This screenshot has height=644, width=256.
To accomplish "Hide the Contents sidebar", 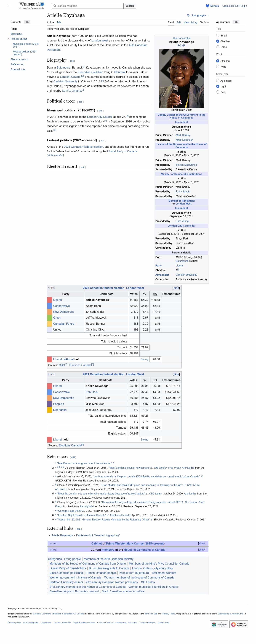I will coord(27,22).
